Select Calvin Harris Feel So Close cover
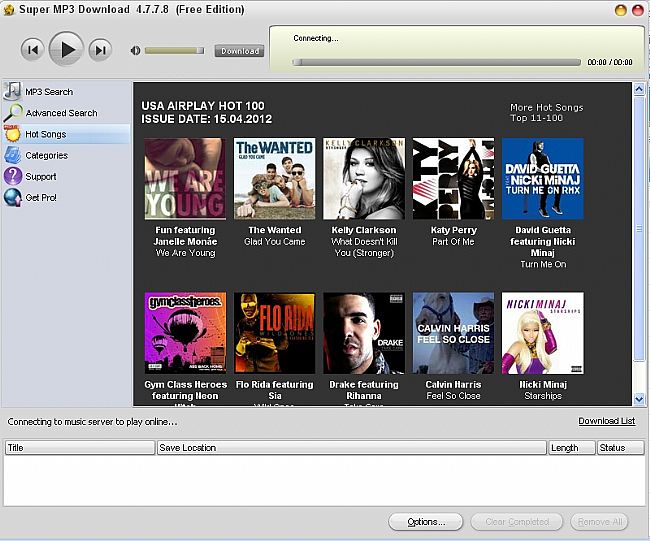Viewport: 650px width, 541px height. pos(454,333)
